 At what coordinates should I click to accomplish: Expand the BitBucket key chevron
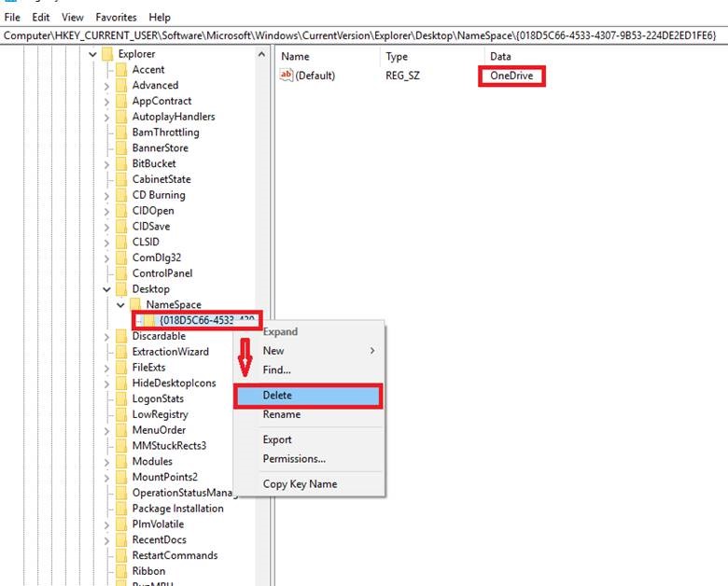(106, 164)
